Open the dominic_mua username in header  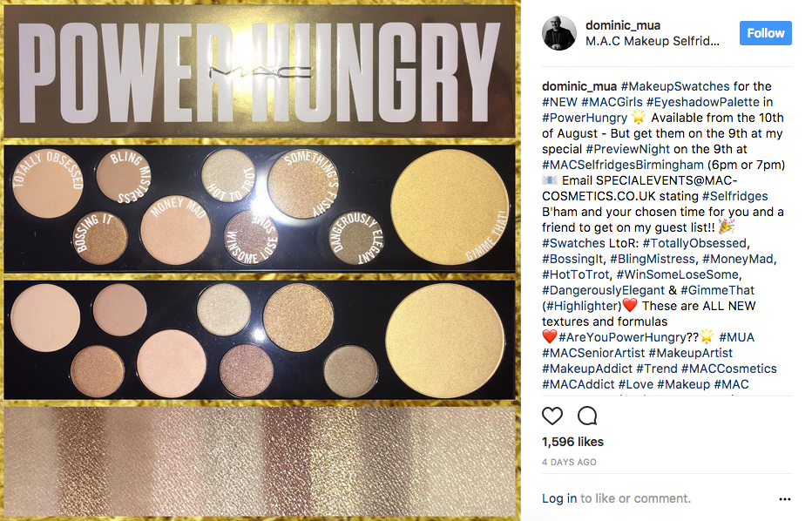[623, 25]
